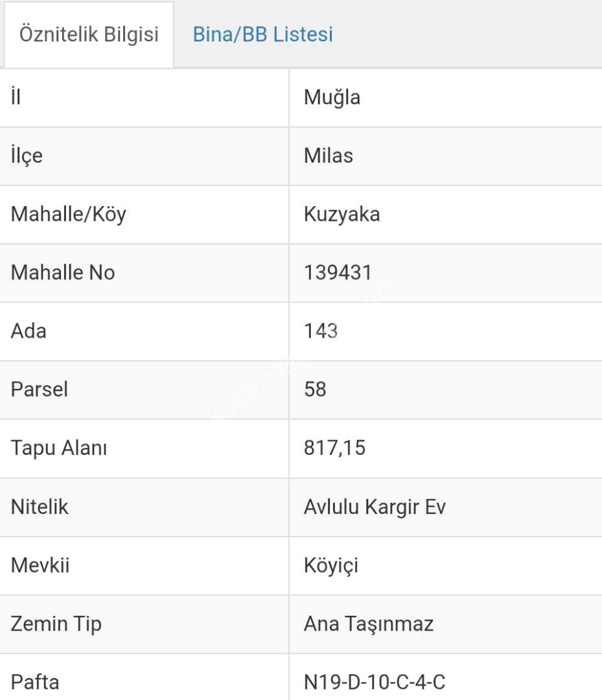The width and height of the screenshot is (602, 700).
Task: Select the Zemin Tip row label
Action: pos(56,624)
